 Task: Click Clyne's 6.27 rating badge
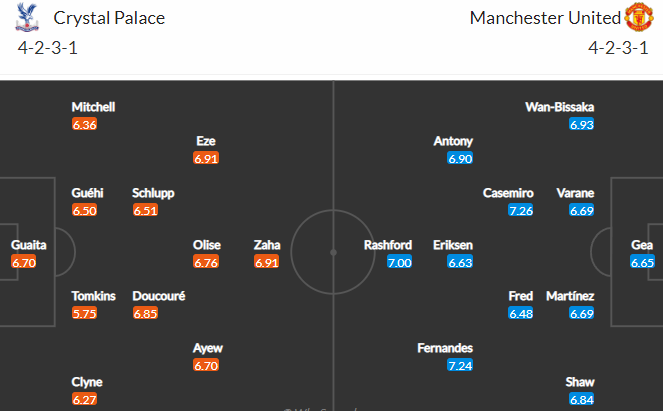click(x=85, y=400)
